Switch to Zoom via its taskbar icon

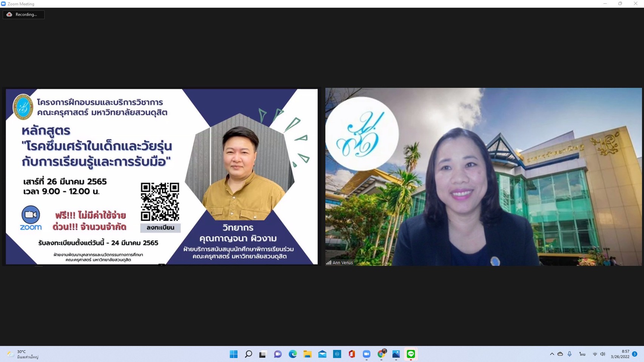(367, 354)
